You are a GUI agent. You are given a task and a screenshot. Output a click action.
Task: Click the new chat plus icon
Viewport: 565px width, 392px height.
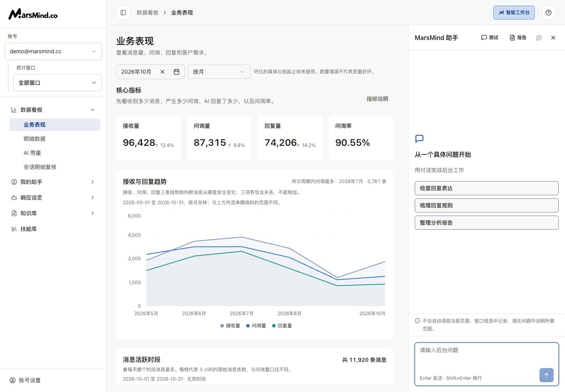pos(539,38)
